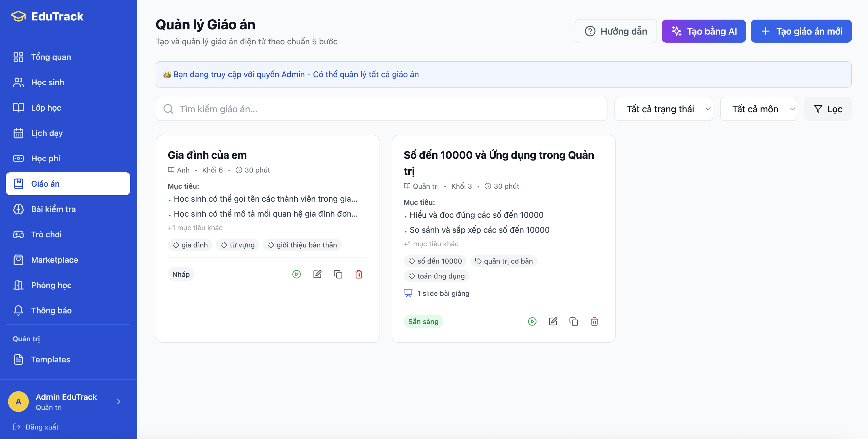Play preview of "Số đến 10000" lesson
Viewport: 868px width, 439px height.
click(x=532, y=321)
